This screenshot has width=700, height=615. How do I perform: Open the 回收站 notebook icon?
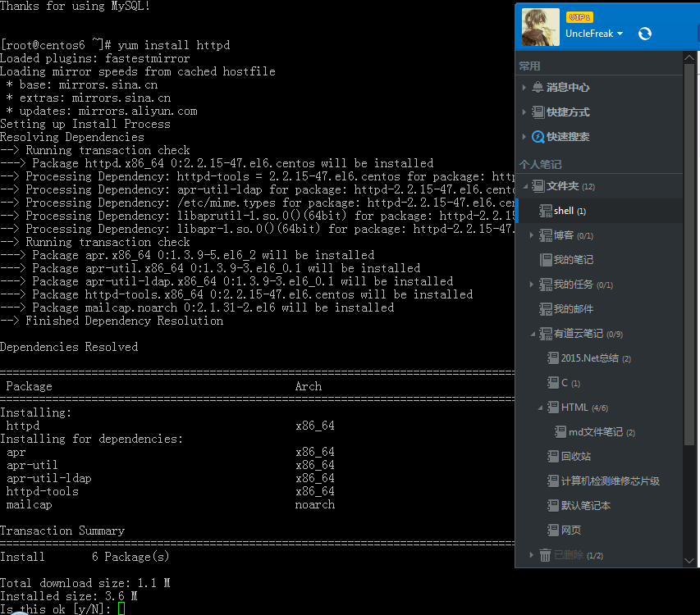point(552,457)
